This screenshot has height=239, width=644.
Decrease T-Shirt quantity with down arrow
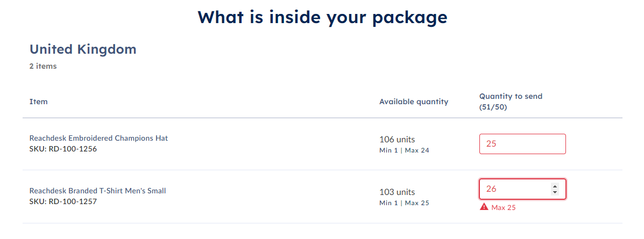point(555,192)
